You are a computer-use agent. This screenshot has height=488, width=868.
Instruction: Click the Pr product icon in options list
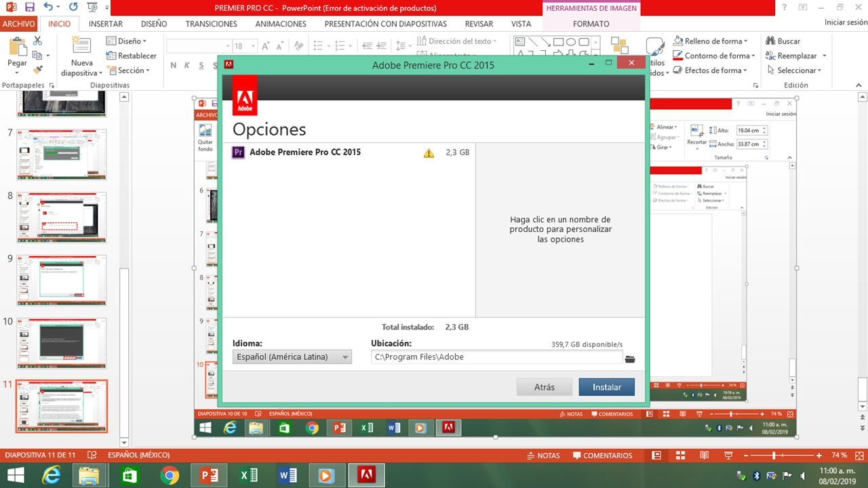point(238,152)
